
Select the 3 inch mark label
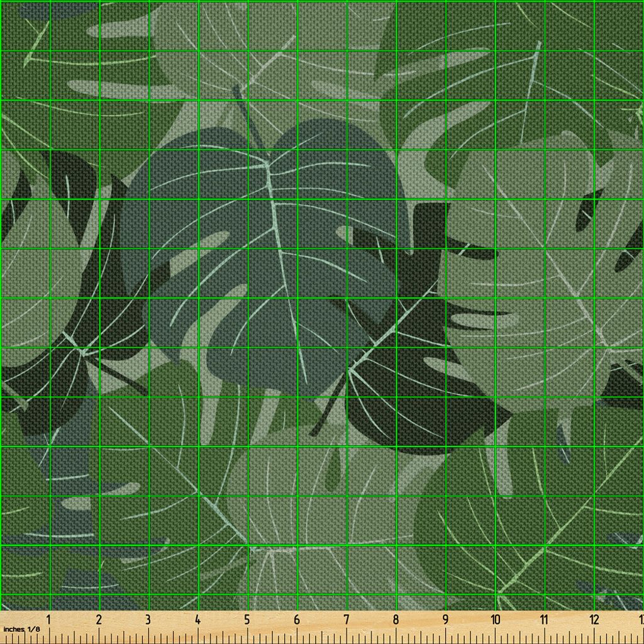[x=148, y=621]
